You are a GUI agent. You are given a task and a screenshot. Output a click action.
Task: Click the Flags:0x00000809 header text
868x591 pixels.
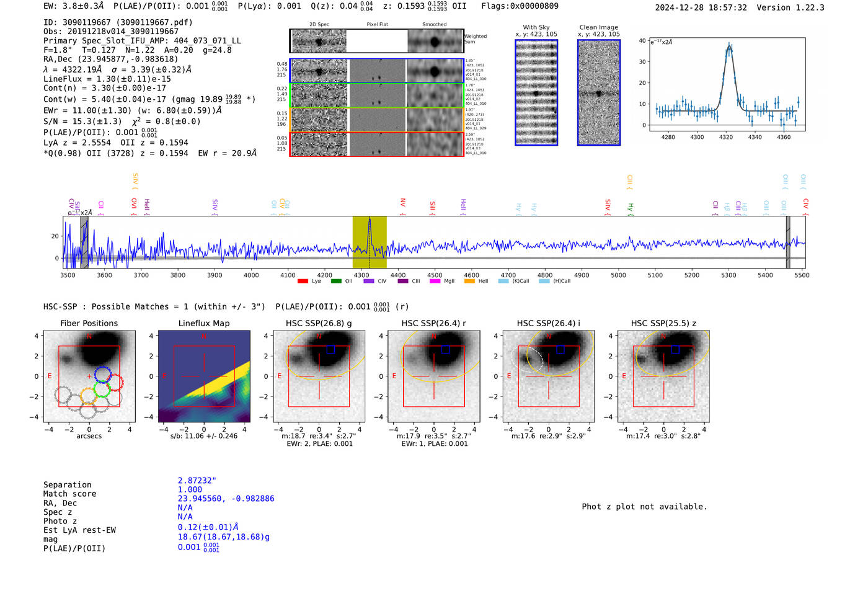click(520, 6)
